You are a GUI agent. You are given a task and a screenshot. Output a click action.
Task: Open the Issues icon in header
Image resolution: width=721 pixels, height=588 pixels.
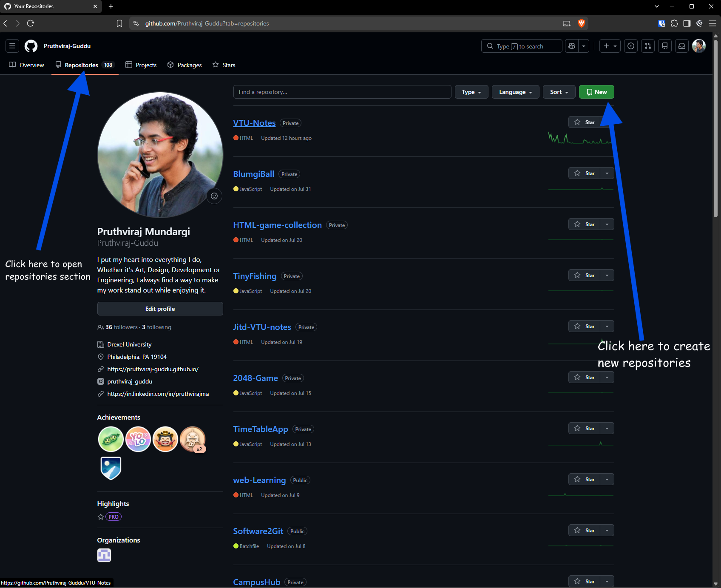631,46
